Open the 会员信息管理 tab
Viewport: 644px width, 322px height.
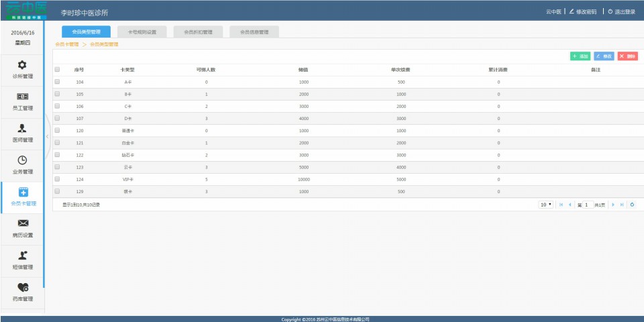click(x=254, y=32)
